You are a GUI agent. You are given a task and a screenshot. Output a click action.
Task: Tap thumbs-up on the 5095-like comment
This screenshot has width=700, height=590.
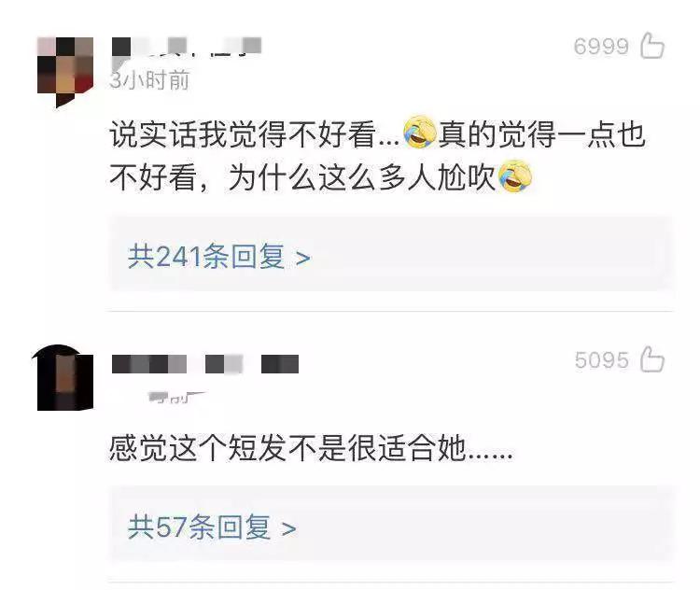click(x=652, y=359)
